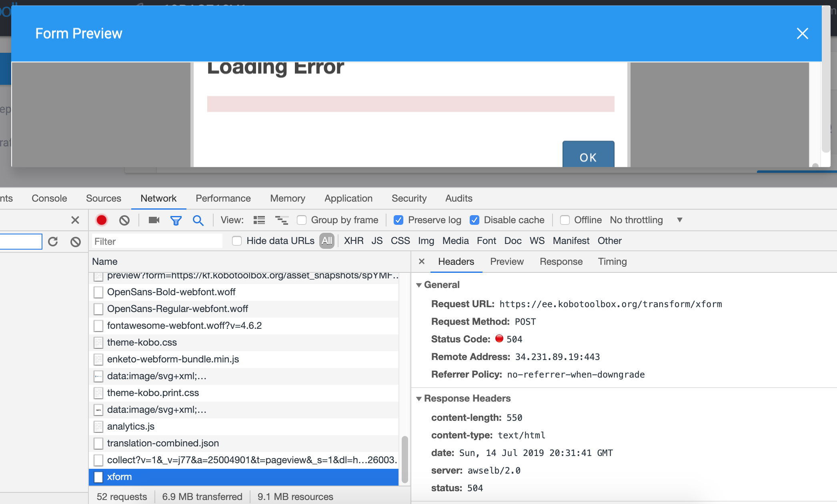The height and width of the screenshot is (504, 837).
Task: Dismiss Loading Error with OK button
Action: [x=588, y=157]
